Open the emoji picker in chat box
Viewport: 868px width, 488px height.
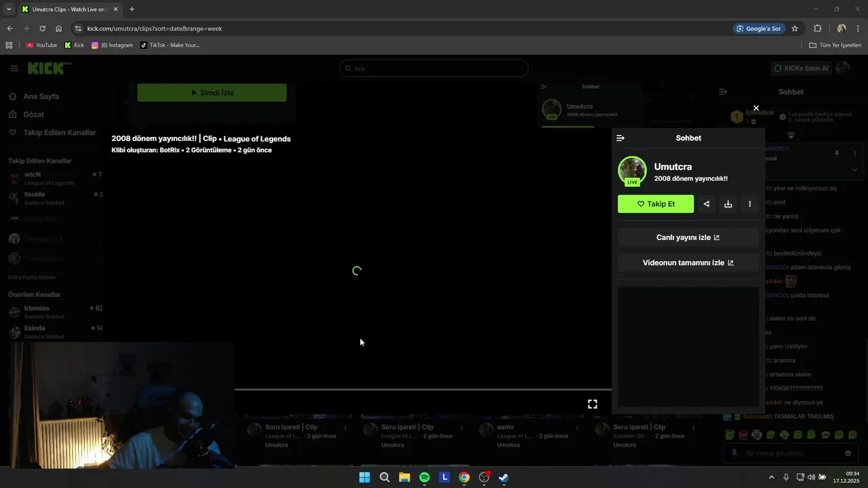pyautogui.click(x=848, y=453)
